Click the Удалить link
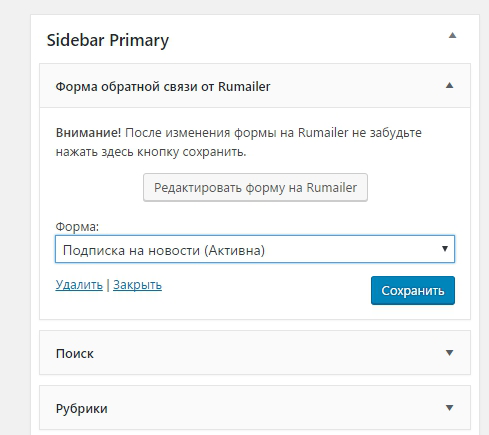The width and height of the screenshot is (489, 435). point(79,285)
